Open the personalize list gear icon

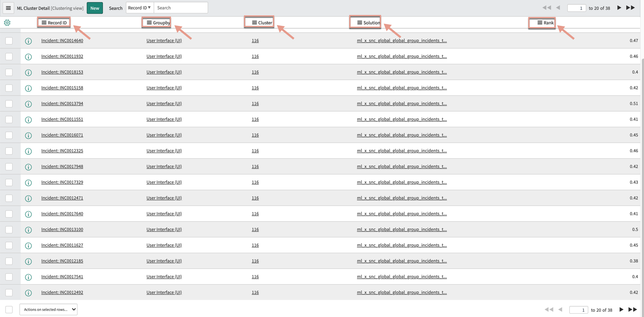7,23
